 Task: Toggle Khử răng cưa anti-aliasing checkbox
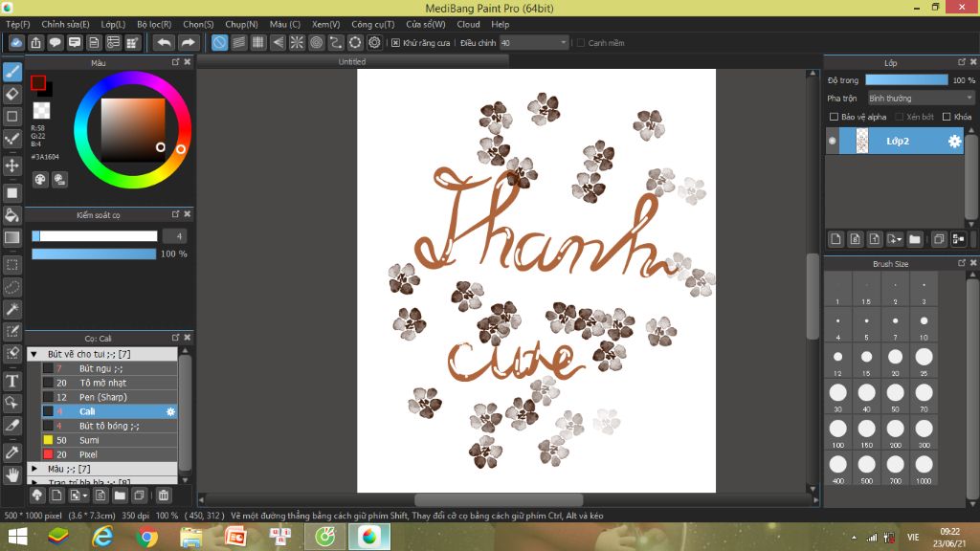tap(395, 43)
